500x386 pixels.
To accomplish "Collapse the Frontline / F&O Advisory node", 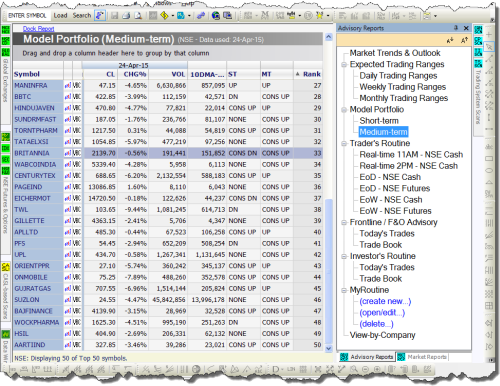I will 344,223.
